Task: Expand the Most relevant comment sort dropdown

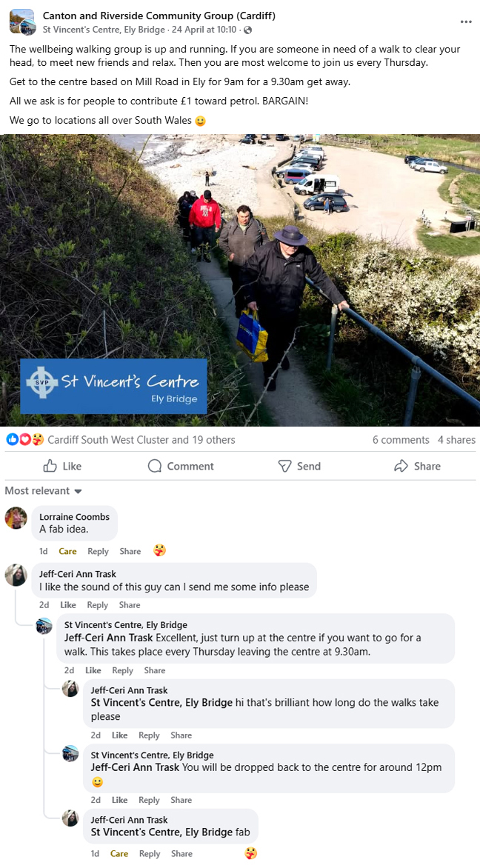Action: 43,491
